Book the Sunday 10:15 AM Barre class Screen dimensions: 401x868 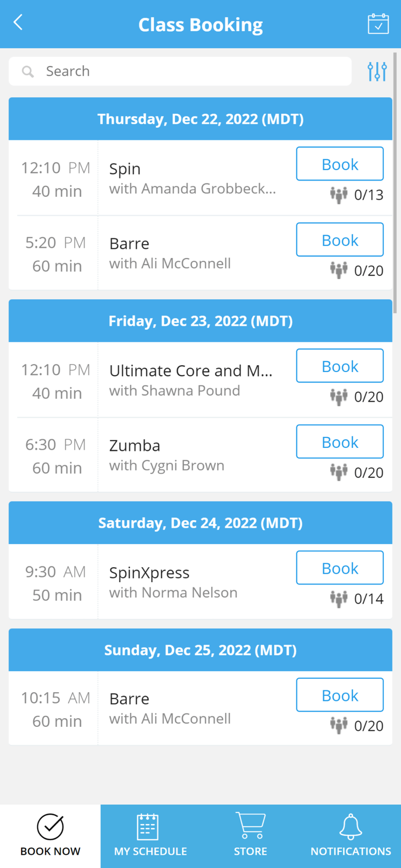point(340,695)
